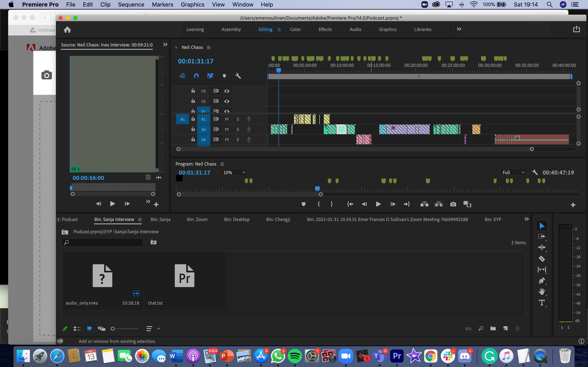This screenshot has height=367, width=588.
Task: Mute audio track A2
Action: tap(226, 129)
